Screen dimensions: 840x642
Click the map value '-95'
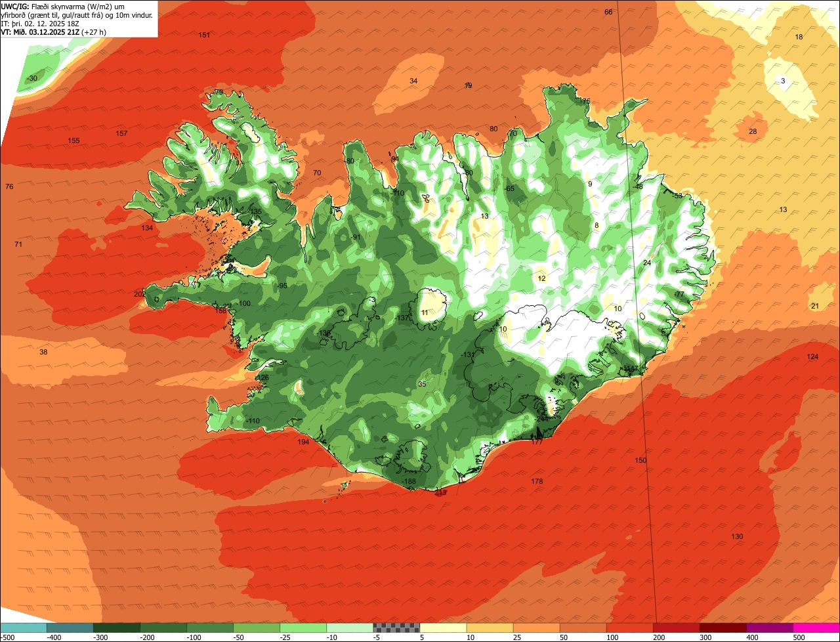282,286
